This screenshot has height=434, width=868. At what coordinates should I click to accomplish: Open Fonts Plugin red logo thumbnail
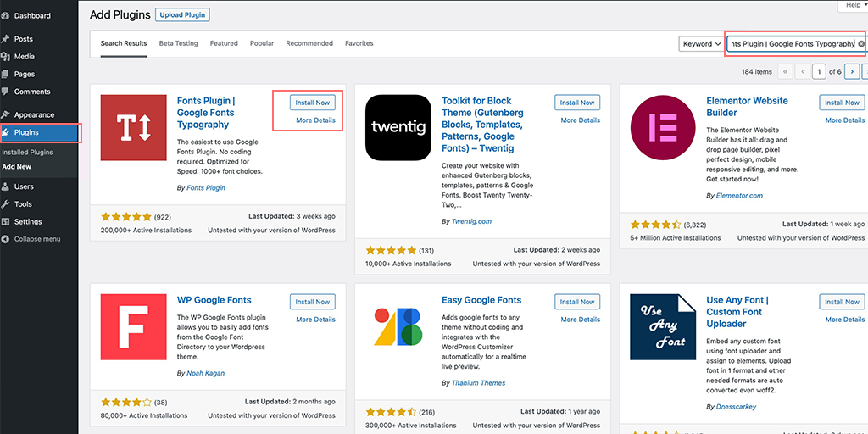[x=133, y=128]
